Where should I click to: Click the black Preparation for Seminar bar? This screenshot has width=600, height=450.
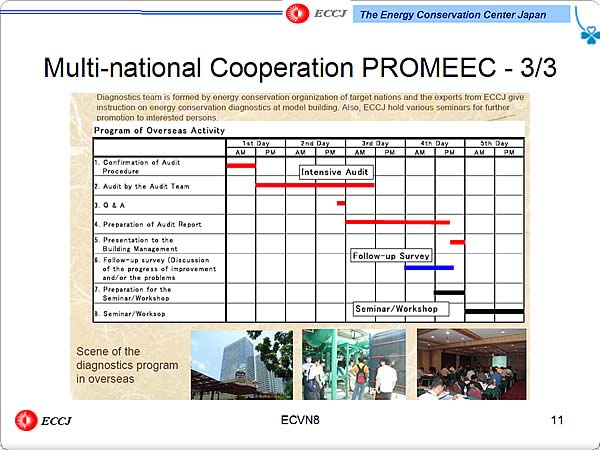[450, 293]
